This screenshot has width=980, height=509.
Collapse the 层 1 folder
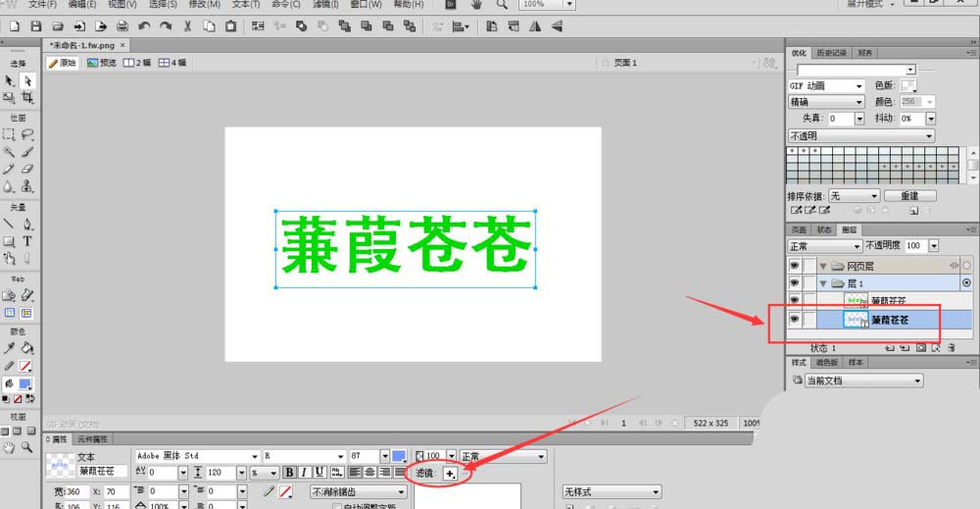[823, 283]
